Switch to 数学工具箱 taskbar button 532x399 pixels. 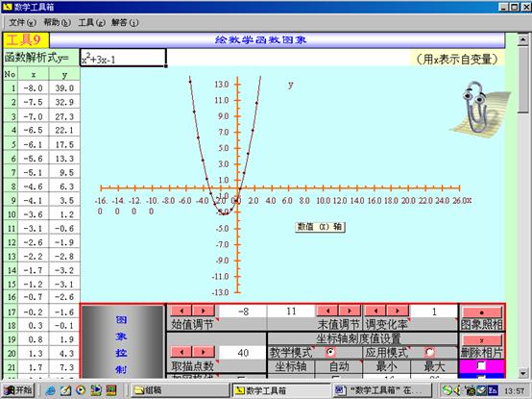click(x=281, y=390)
